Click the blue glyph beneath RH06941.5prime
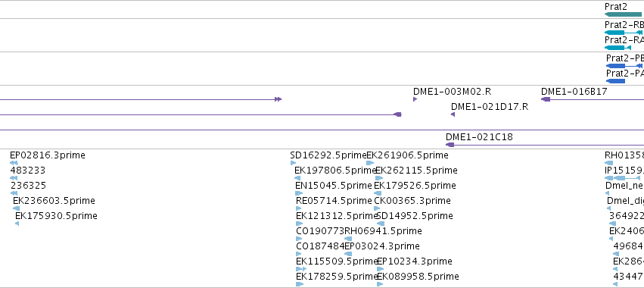Viewport: 644px width, 288px height. pyautogui.click(x=348, y=239)
